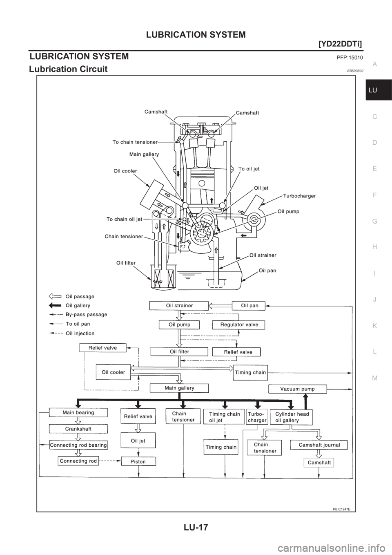
Task: Click the PFP:15010 code
Action: point(350,57)
